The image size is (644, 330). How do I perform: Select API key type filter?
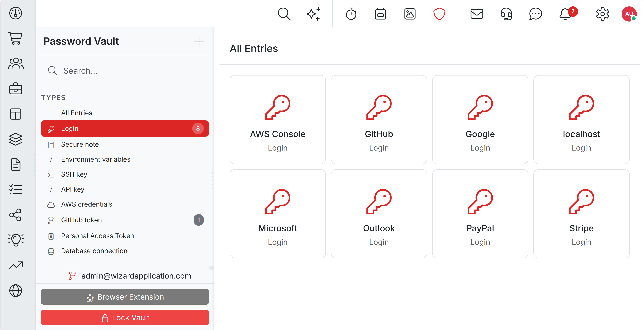point(125,189)
